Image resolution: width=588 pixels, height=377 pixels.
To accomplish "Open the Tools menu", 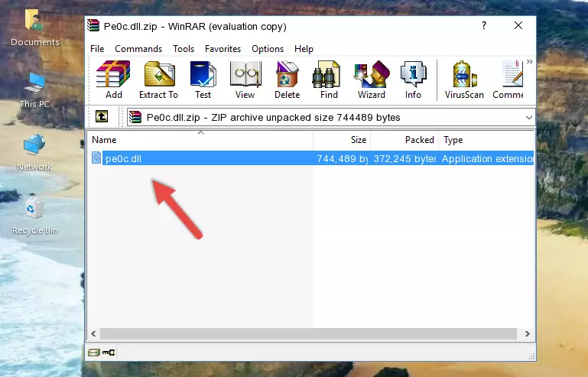I will [x=184, y=49].
